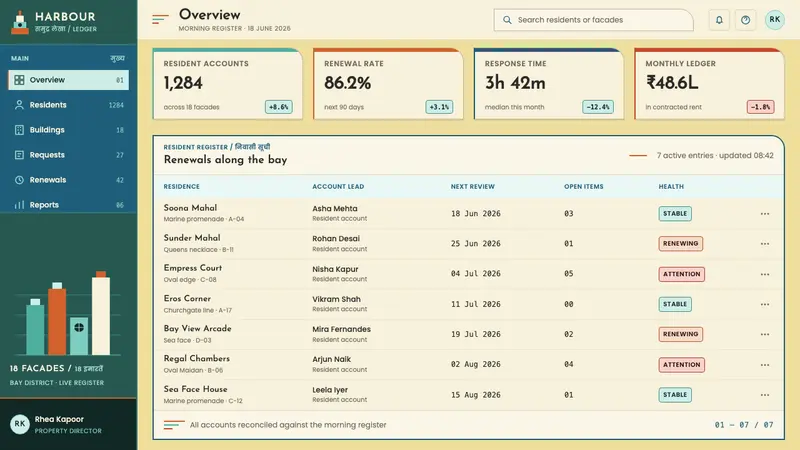Click 7 active entries updated 08:42 text
The image size is (800, 450).
[x=715, y=156]
